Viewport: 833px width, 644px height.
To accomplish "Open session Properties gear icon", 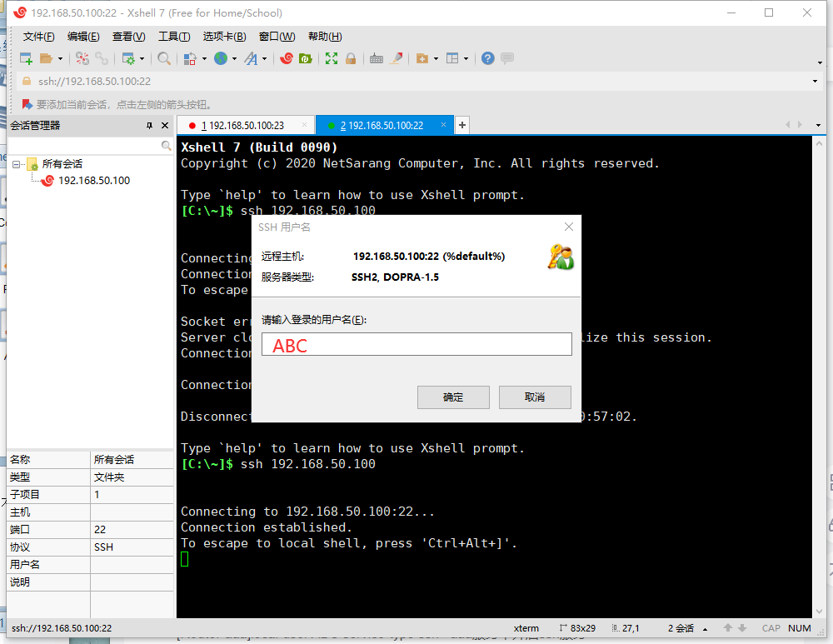I will pyautogui.click(x=128, y=58).
